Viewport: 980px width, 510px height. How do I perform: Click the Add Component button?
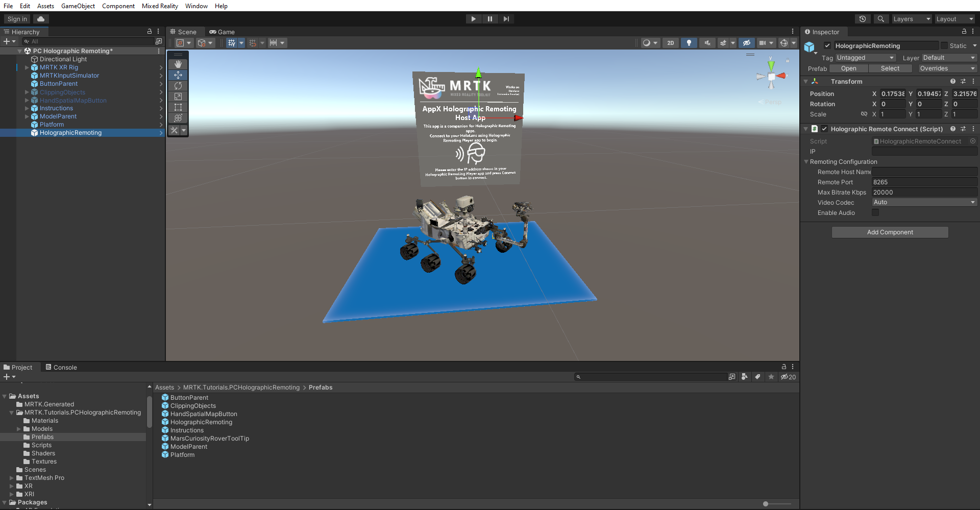[x=890, y=232]
